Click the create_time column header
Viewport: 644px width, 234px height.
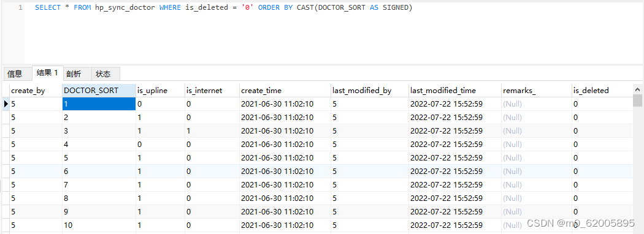[x=285, y=90]
